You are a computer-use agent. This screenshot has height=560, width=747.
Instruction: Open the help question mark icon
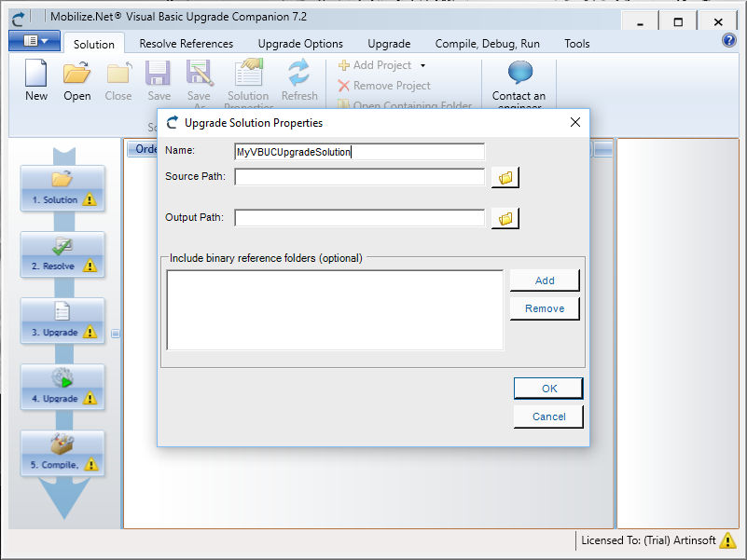pyautogui.click(x=729, y=40)
